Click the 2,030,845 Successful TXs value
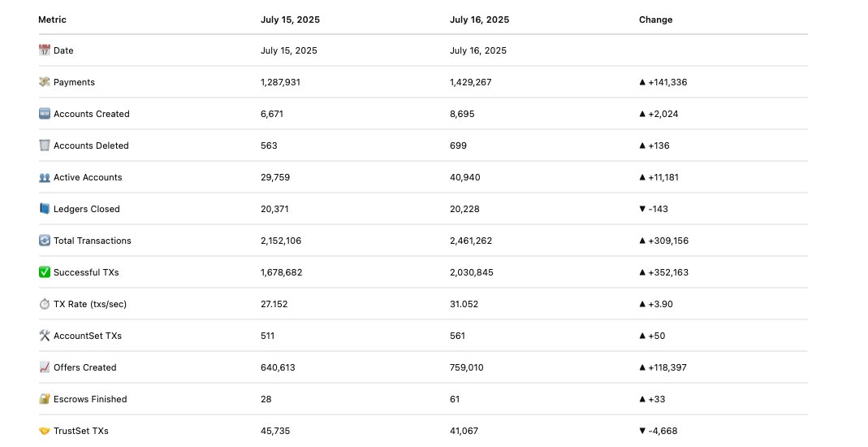The height and width of the screenshot is (447, 868). coord(472,272)
